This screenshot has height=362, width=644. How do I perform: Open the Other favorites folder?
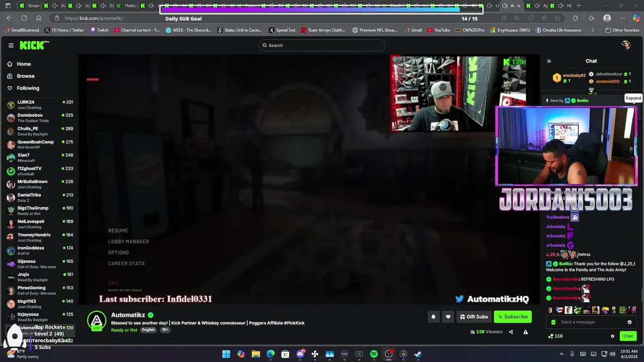point(622,30)
